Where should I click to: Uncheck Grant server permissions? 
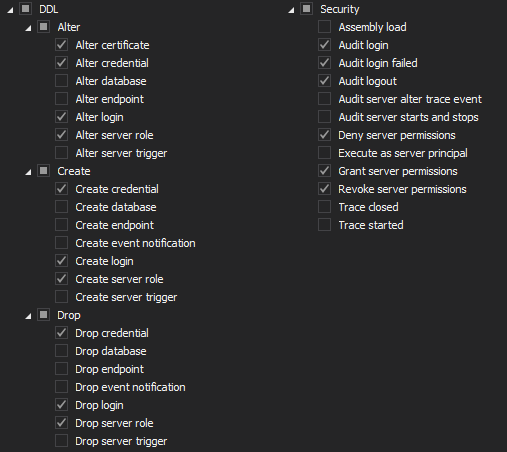pyautogui.click(x=324, y=171)
